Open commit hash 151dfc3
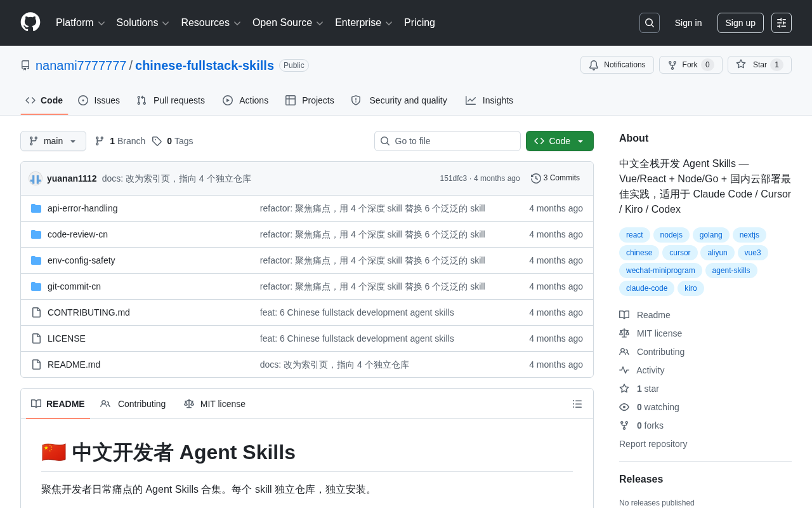 [x=453, y=178]
